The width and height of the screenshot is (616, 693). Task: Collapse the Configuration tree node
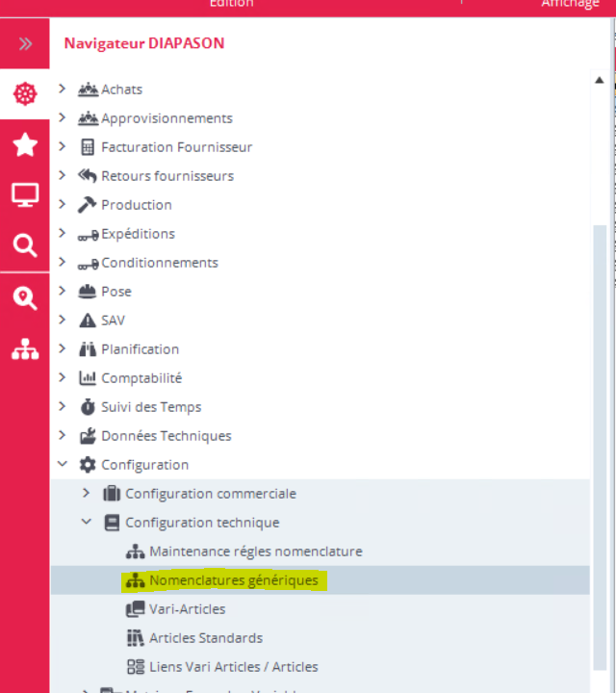point(63,464)
